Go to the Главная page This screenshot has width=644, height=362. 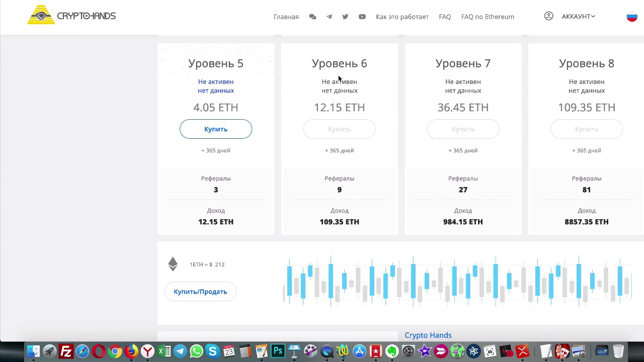click(286, 17)
